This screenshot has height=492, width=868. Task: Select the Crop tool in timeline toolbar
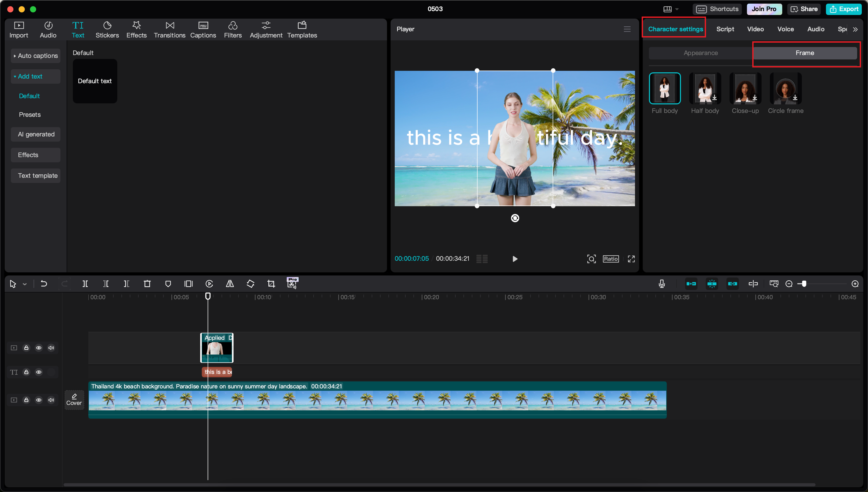click(x=271, y=283)
